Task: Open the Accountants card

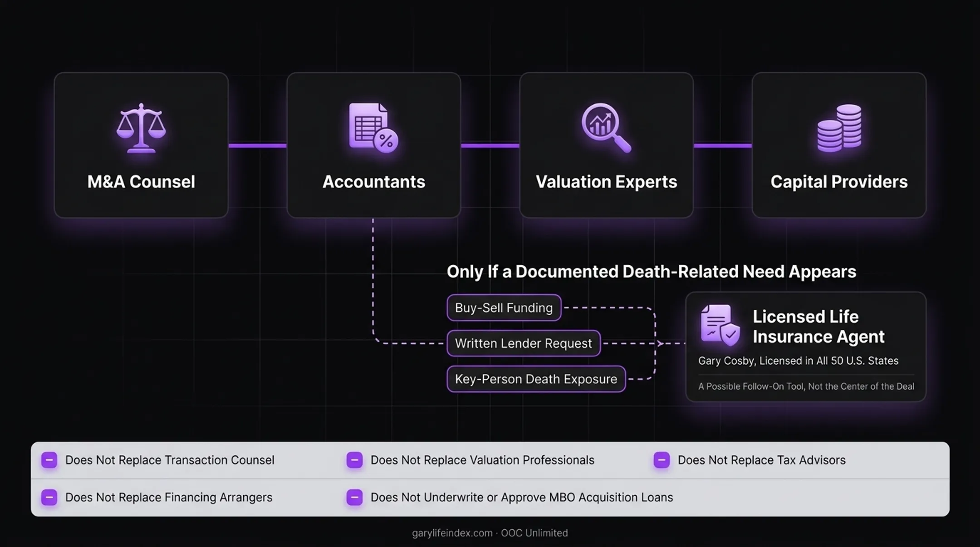Action: pyautogui.click(x=374, y=145)
